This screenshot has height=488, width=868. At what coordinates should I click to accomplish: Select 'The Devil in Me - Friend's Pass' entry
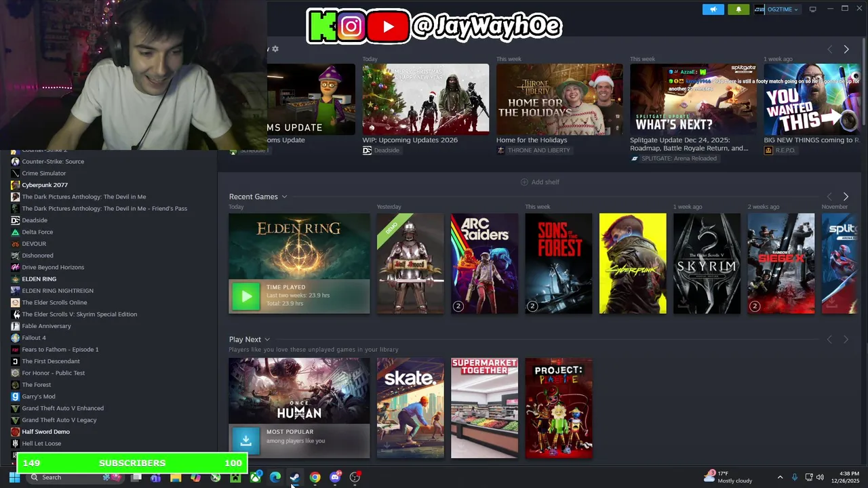[104, 209]
